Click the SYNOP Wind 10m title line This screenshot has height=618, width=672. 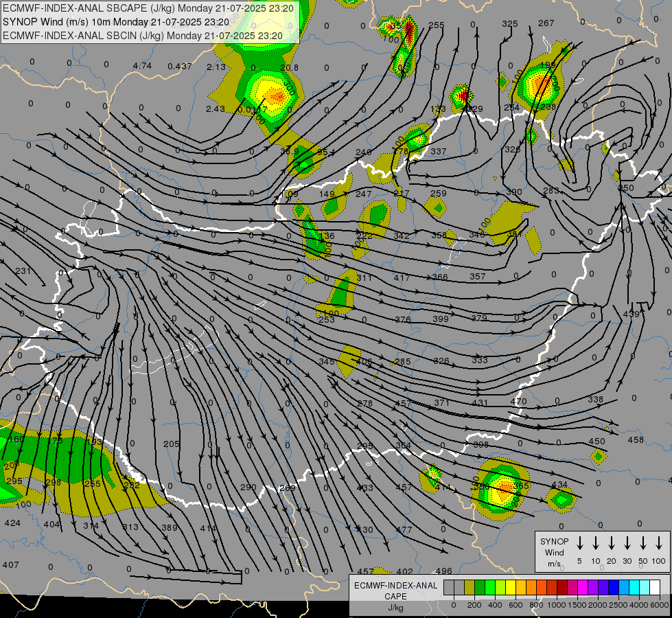point(116,22)
